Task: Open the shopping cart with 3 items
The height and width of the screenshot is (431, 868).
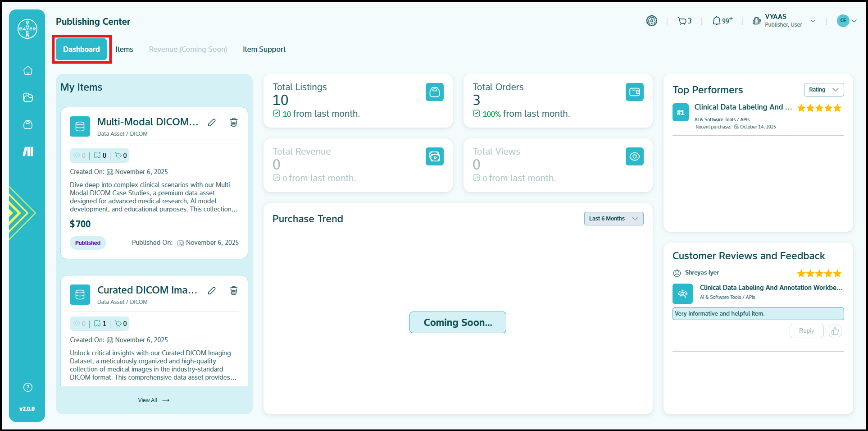Action: [684, 21]
